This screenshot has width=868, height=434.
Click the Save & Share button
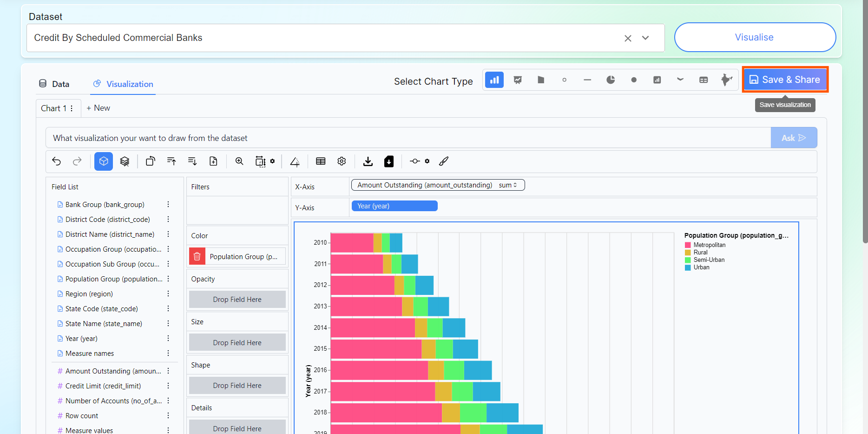pos(785,80)
